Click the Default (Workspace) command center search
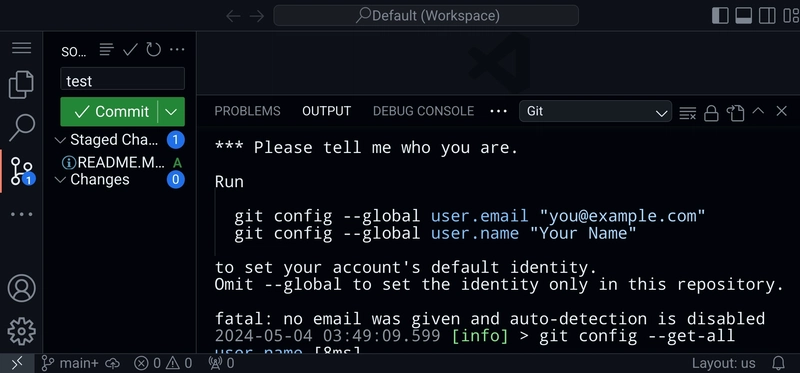This screenshot has height=373, width=800. (x=426, y=16)
